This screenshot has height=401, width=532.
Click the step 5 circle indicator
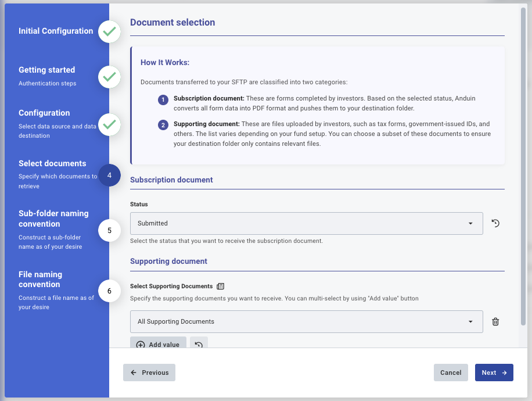tap(109, 231)
